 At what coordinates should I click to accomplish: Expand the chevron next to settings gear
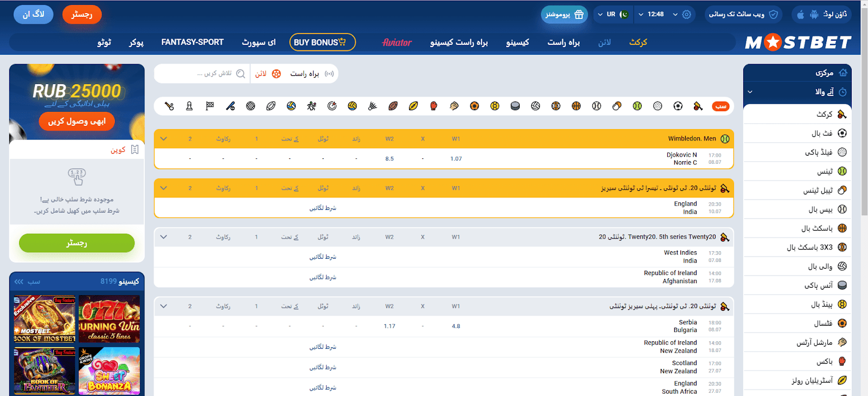(675, 15)
